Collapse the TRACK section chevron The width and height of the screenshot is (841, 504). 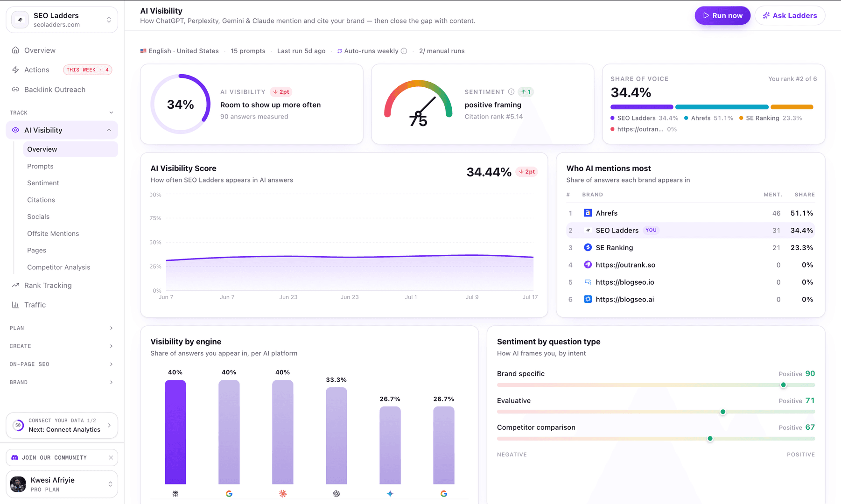[111, 112]
